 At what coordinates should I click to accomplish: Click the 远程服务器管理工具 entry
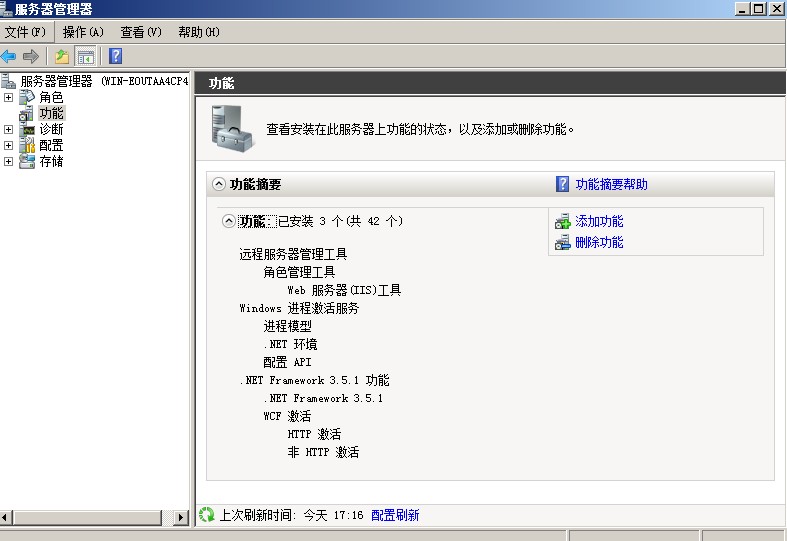tap(293, 254)
